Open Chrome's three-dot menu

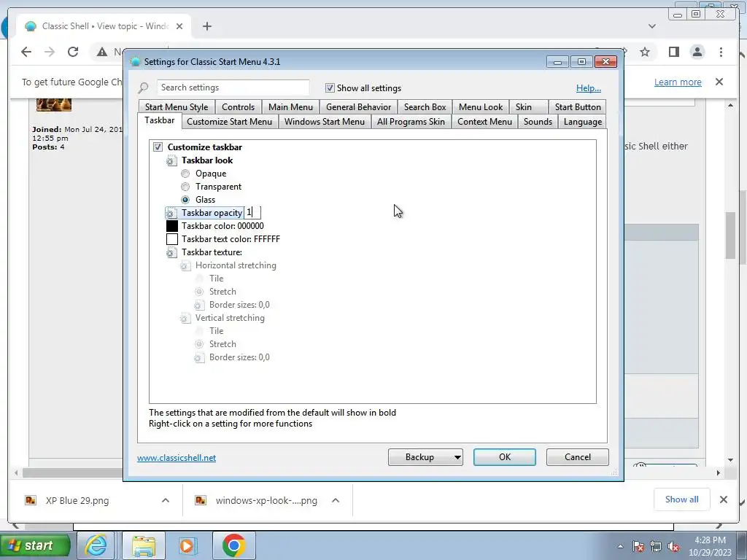click(x=721, y=52)
